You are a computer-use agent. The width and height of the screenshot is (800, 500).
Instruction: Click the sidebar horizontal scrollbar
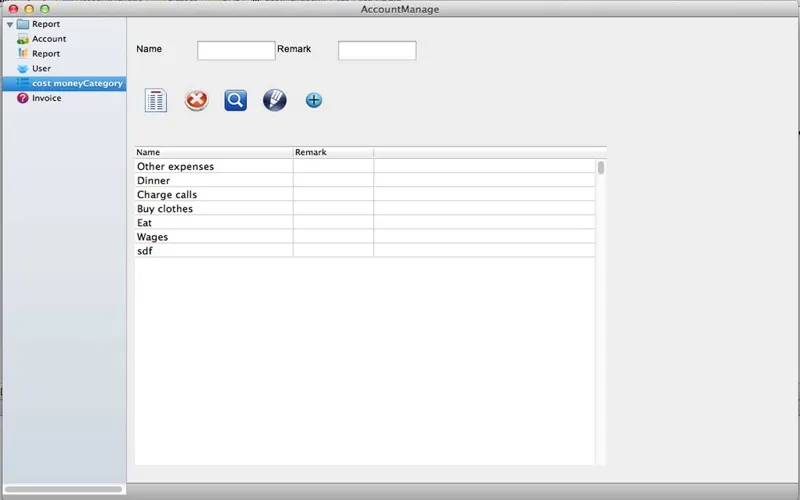(x=64, y=489)
